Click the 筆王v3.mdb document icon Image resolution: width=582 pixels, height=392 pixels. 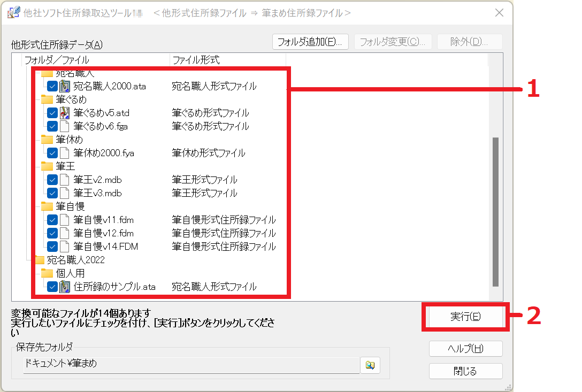(65, 193)
